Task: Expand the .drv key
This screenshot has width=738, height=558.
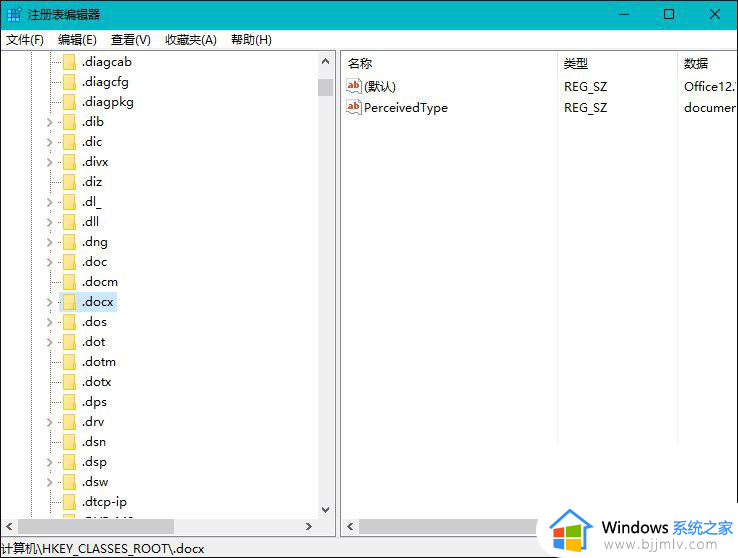Action: [49, 422]
